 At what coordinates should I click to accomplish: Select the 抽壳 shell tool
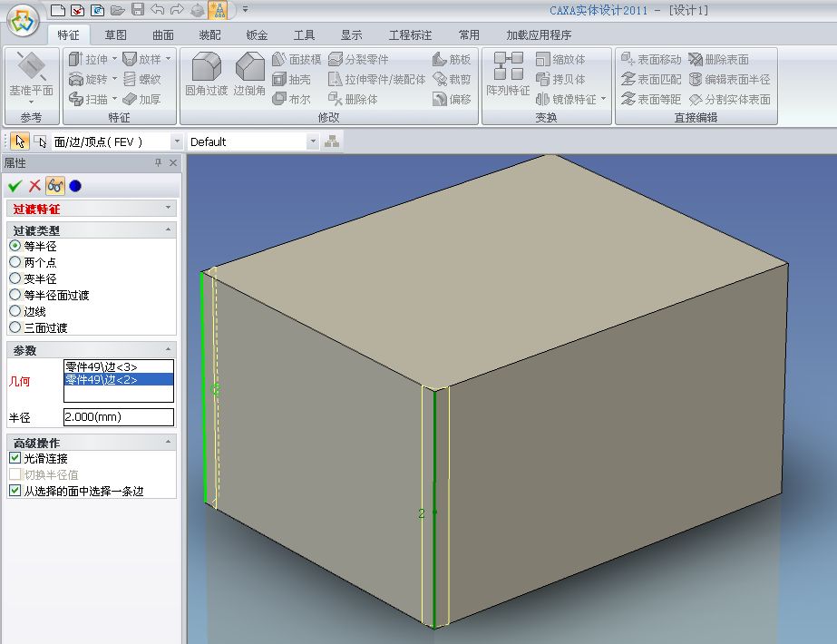tap(291, 79)
